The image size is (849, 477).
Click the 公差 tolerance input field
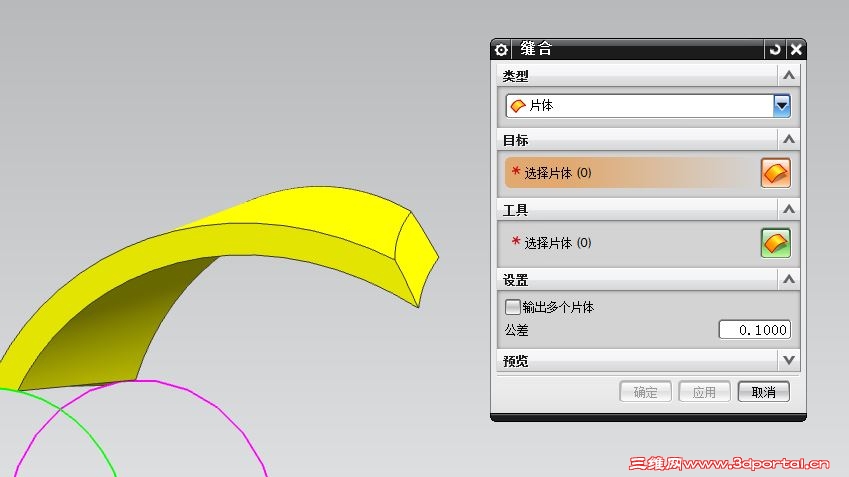point(755,330)
